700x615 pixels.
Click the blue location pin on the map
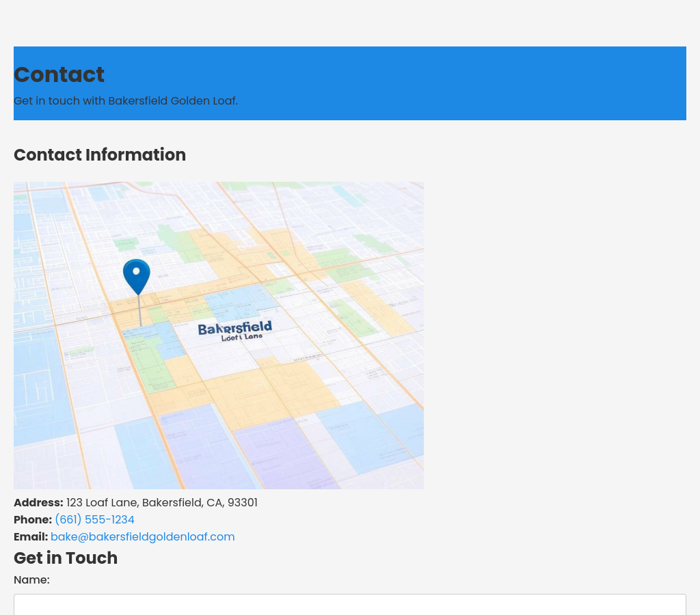coord(137,275)
